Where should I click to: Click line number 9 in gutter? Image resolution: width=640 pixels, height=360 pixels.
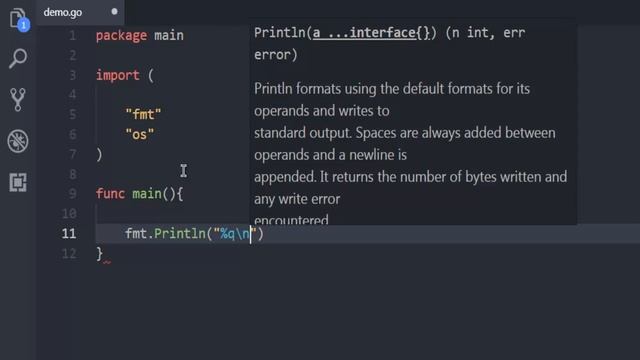point(72,193)
